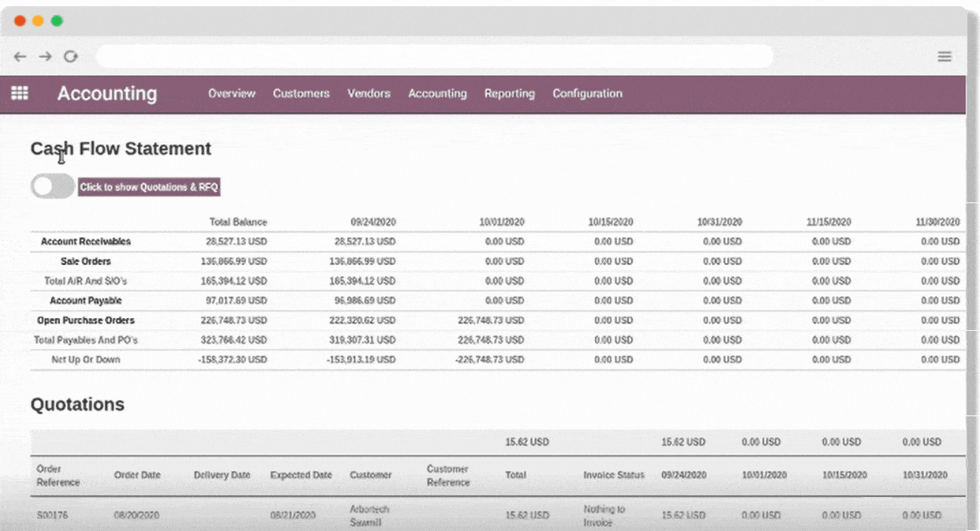The width and height of the screenshot is (980, 531).
Task: Click the Accounting app title
Action: [107, 93]
